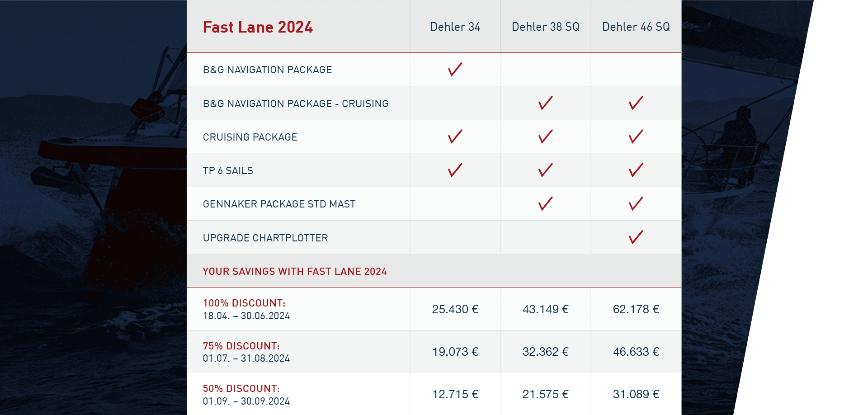Click the Upgrade Chartplotter row label
The width and height of the screenshot is (868, 415).
point(265,238)
